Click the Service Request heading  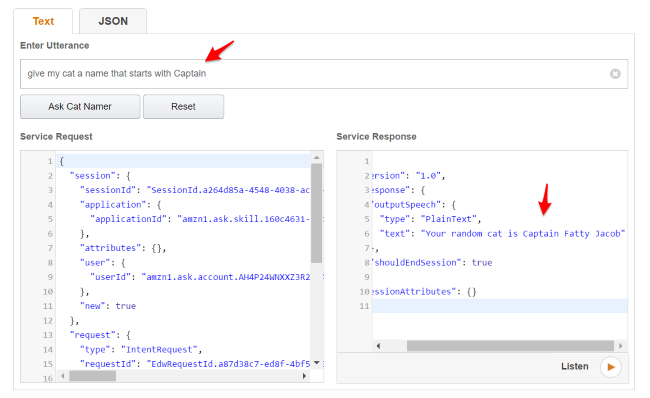coord(56,137)
